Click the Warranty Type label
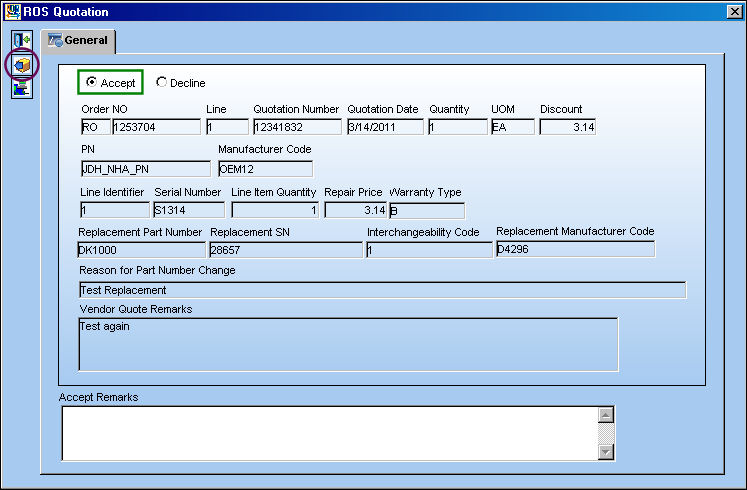The image size is (747, 490). (x=425, y=192)
